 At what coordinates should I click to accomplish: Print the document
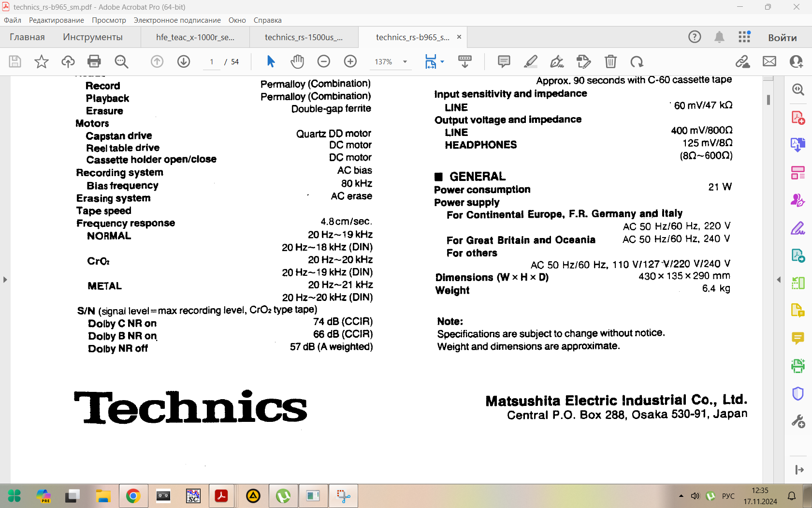pos(94,61)
